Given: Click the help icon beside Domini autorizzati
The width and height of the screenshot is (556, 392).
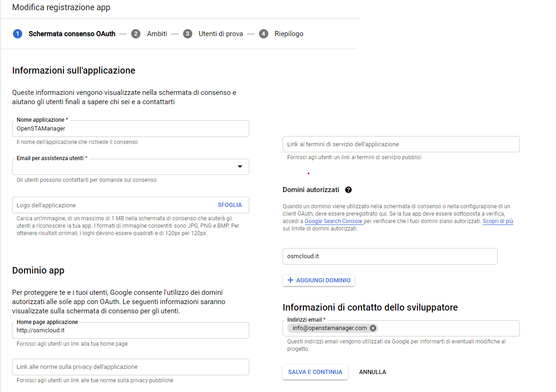Looking at the screenshot, I should pyautogui.click(x=348, y=190).
